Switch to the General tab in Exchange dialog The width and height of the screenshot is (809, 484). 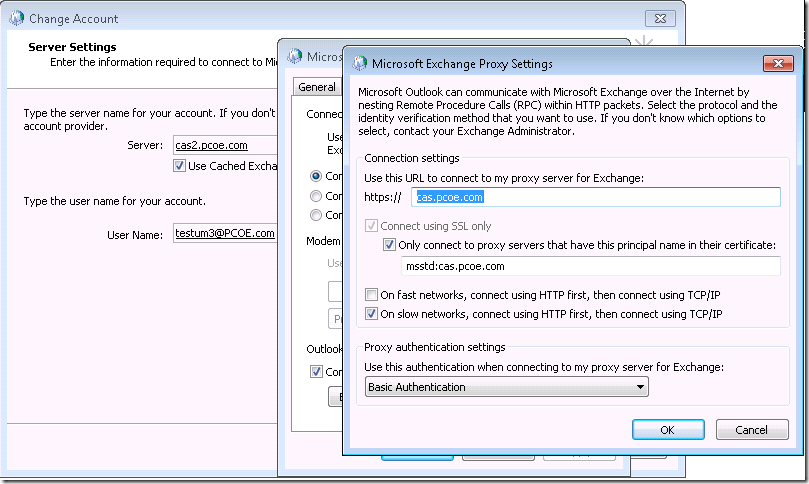(317, 87)
